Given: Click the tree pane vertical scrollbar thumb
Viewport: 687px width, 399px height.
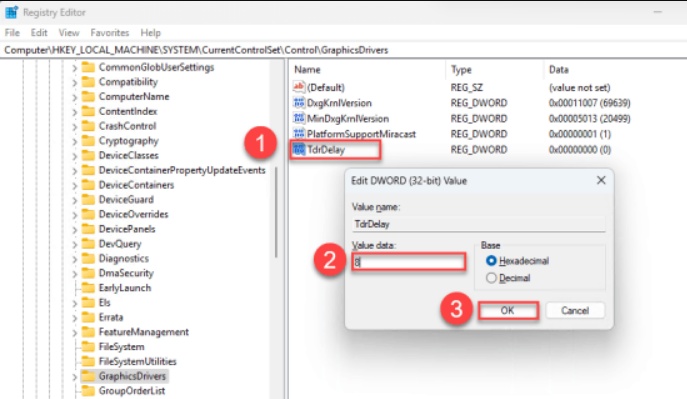Looking at the screenshot, I should [276, 212].
